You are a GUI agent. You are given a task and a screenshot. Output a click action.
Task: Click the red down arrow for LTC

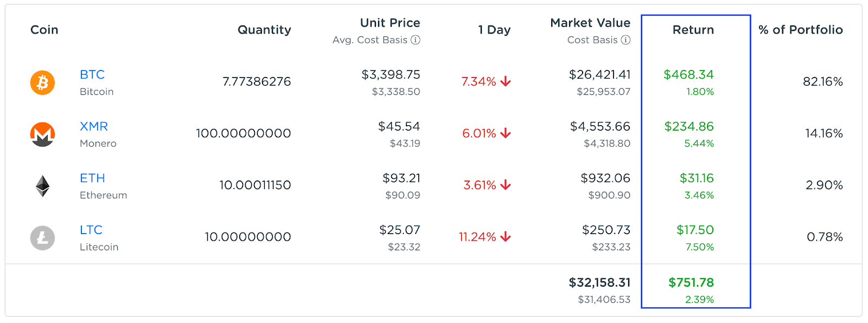[506, 237]
